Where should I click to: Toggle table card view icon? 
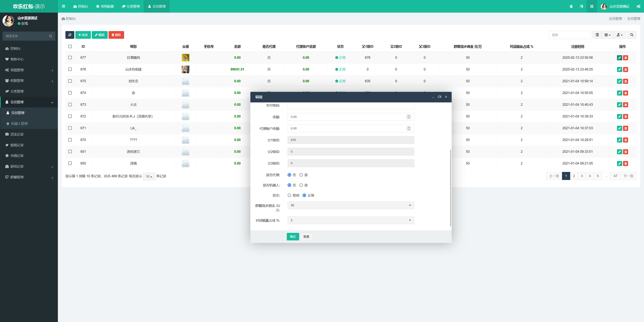(x=597, y=35)
